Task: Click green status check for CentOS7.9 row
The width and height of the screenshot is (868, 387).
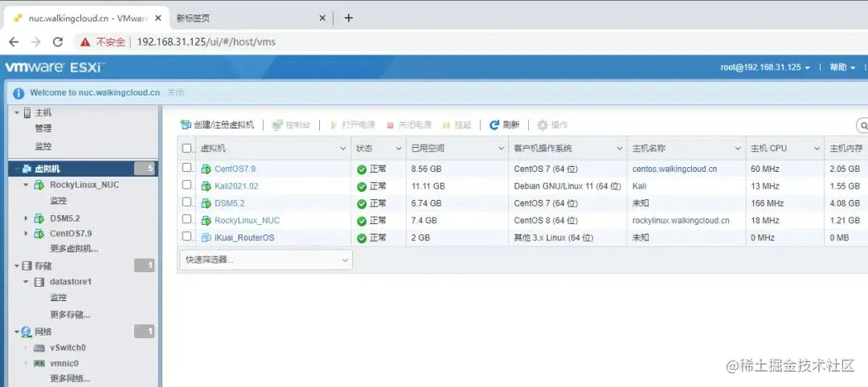Action: tap(362, 169)
